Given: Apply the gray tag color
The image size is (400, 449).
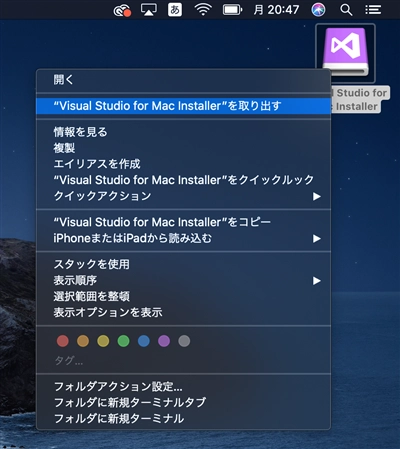Looking at the screenshot, I should [184, 341].
